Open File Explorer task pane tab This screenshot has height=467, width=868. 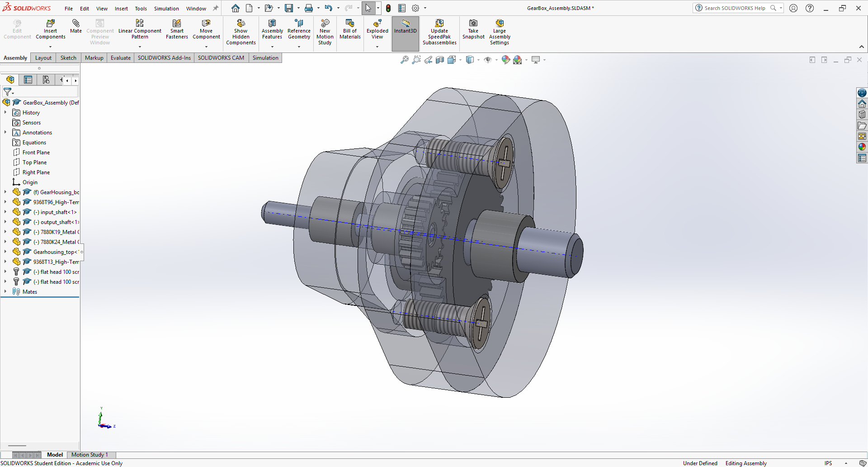[862, 125]
